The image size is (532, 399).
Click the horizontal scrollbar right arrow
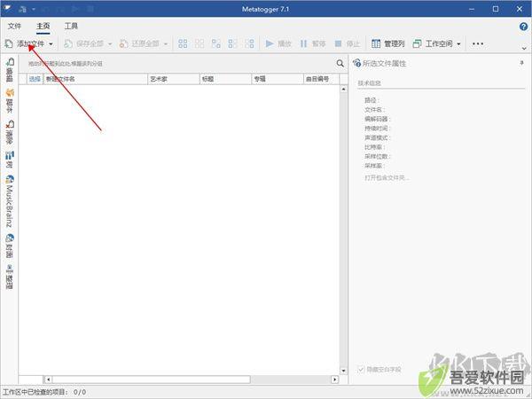(x=335, y=379)
